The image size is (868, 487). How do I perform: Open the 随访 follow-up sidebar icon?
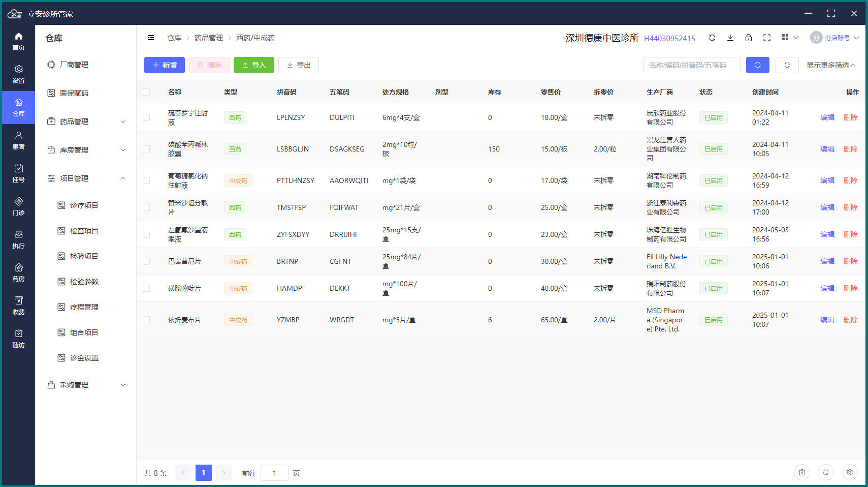[18, 339]
